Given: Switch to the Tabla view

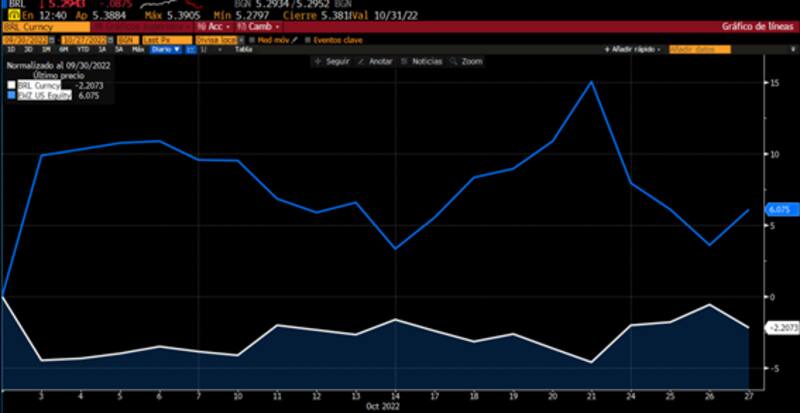Looking at the screenshot, I should point(243,48).
